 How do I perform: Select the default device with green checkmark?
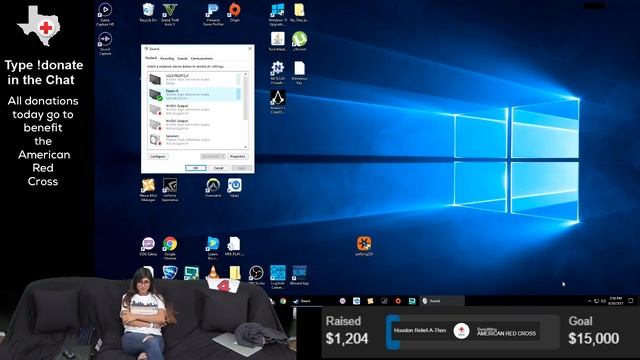pyautogui.click(x=194, y=94)
